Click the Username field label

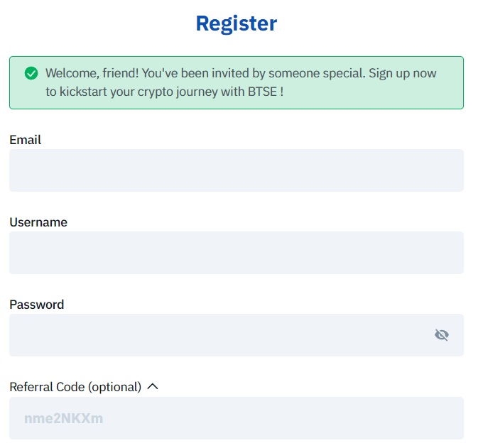(x=38, y=222)
